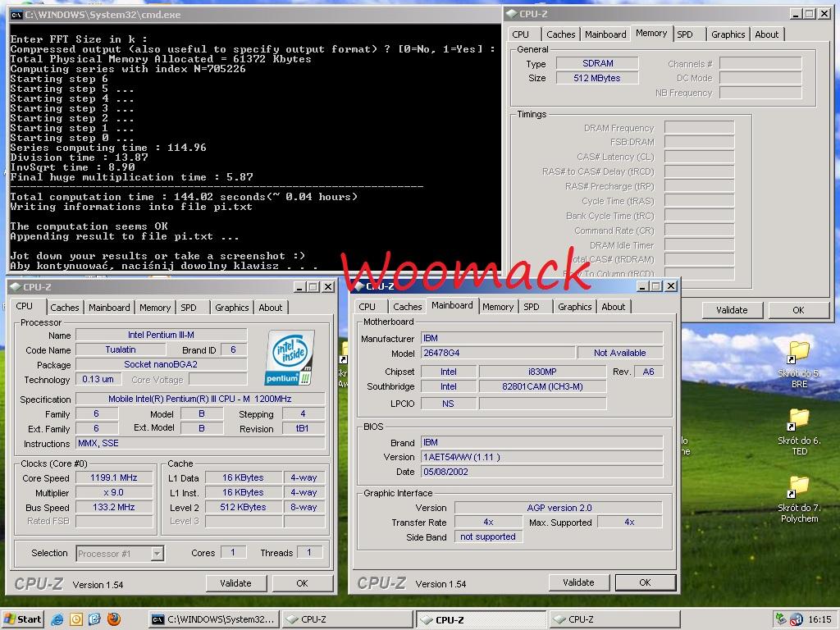
Task: Open Caches tab in CPU window
Action: [64, 308]
